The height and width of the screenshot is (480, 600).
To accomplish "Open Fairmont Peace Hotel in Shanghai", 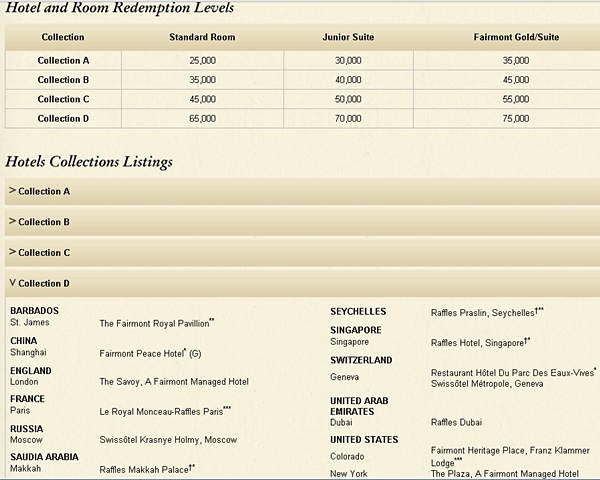I will click(150, 353).
